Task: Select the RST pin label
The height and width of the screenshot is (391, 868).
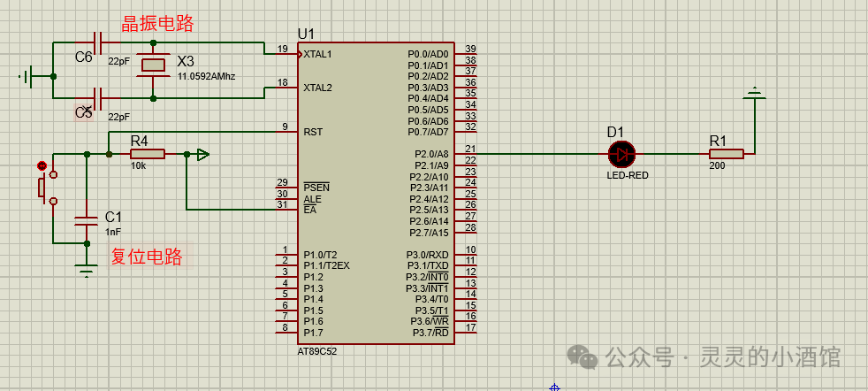Action: pyautogui.click(x=313, y=133)
